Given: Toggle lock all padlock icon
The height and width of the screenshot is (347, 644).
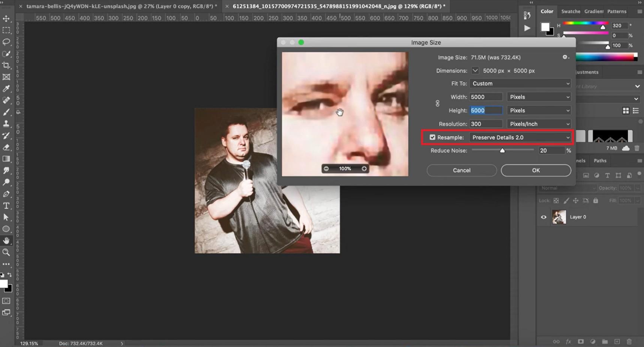Looking at the screenshot, I should [596, 200].
